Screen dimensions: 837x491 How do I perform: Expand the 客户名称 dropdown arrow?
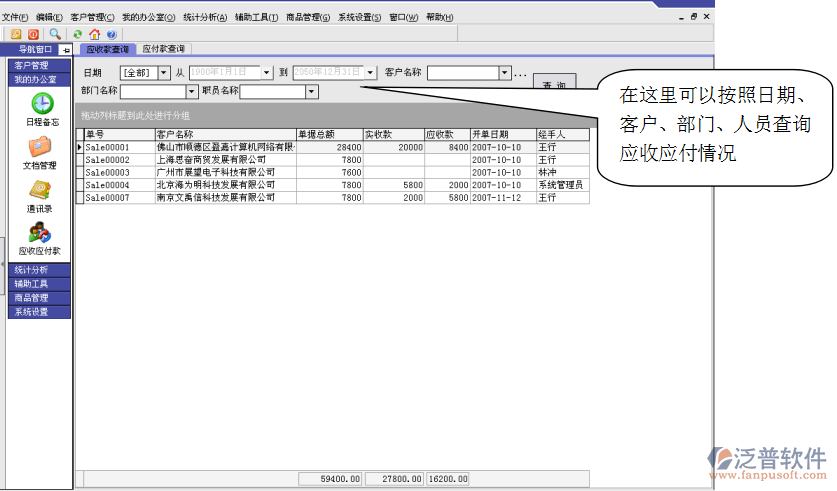[x=504, y=73]
